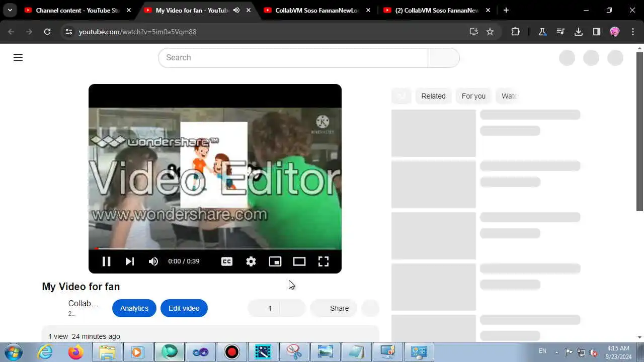
Task: Reload the current page
Action: click(47, 32)
